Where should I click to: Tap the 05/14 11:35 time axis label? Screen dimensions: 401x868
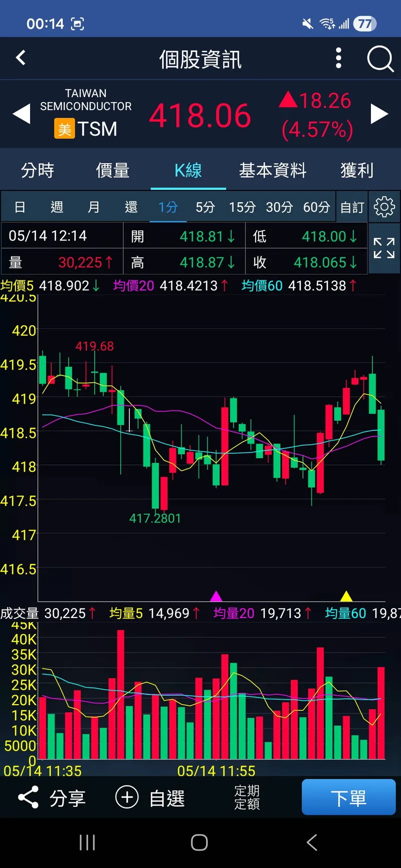point(43,771)
